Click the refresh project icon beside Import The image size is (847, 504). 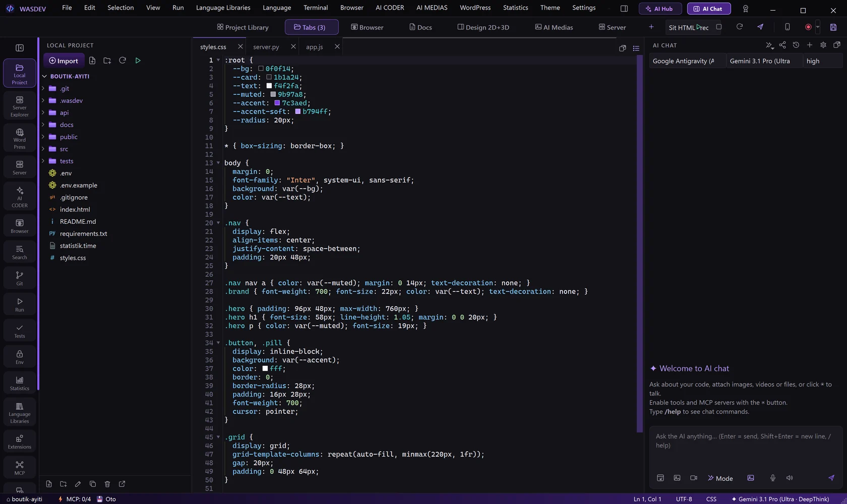pyautogui.click(x=122, y=60)
